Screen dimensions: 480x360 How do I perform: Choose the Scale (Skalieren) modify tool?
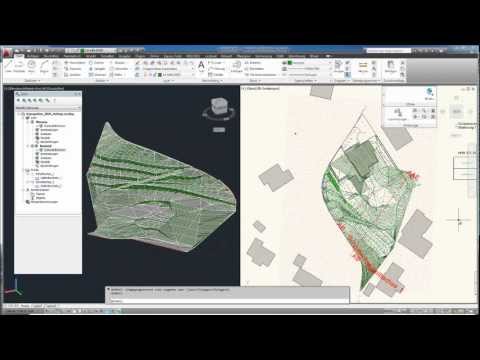(97, 75)
